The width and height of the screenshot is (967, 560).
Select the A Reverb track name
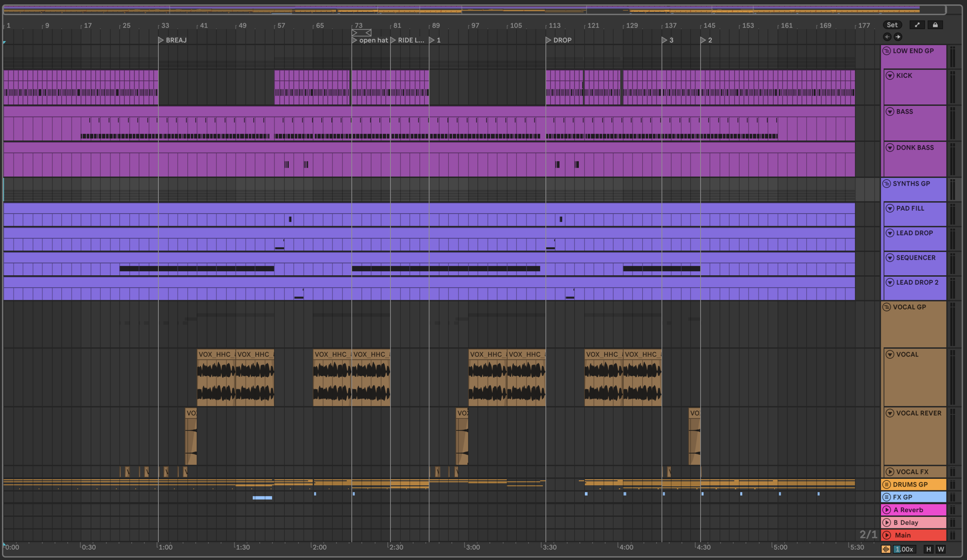908,510
